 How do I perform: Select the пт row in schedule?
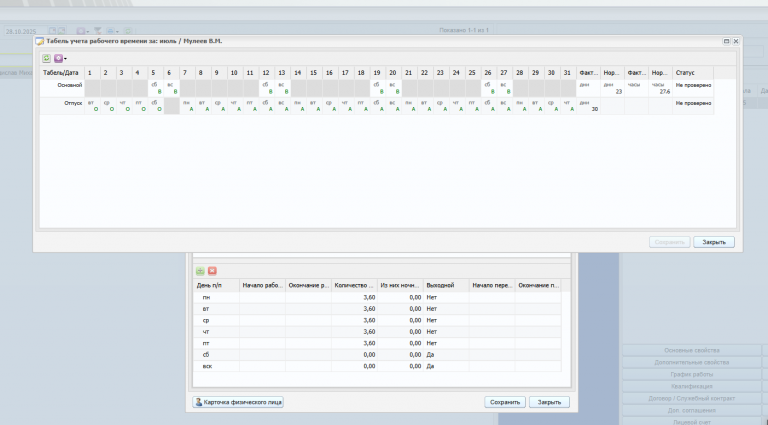377,343
